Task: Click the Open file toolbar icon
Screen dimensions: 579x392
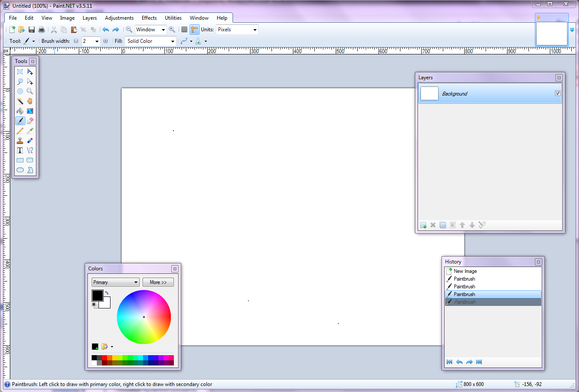Action: (x=21, y=30)
